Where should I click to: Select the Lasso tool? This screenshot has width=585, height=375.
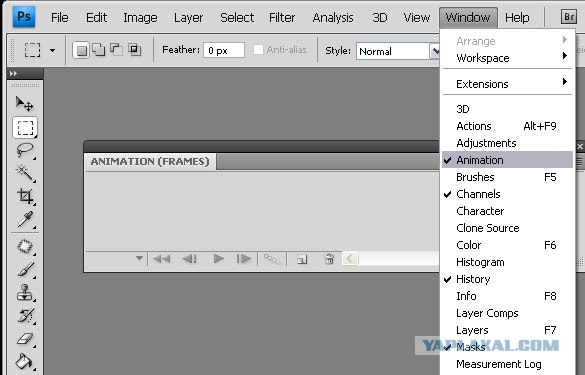25,150
